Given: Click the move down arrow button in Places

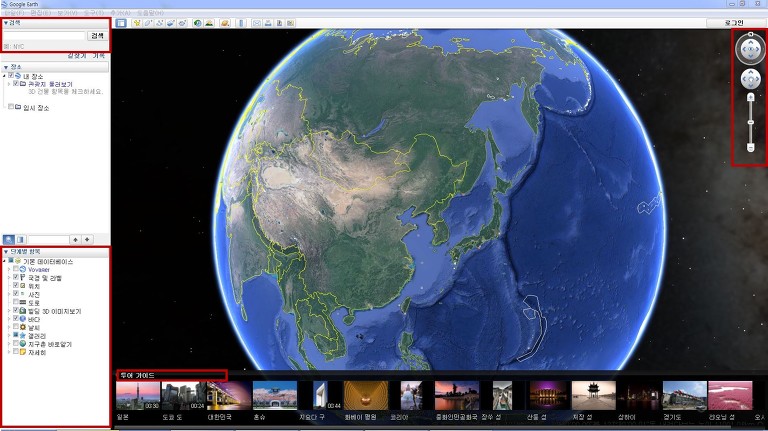Looking at the screenshot, I should [x=87, y=239].
